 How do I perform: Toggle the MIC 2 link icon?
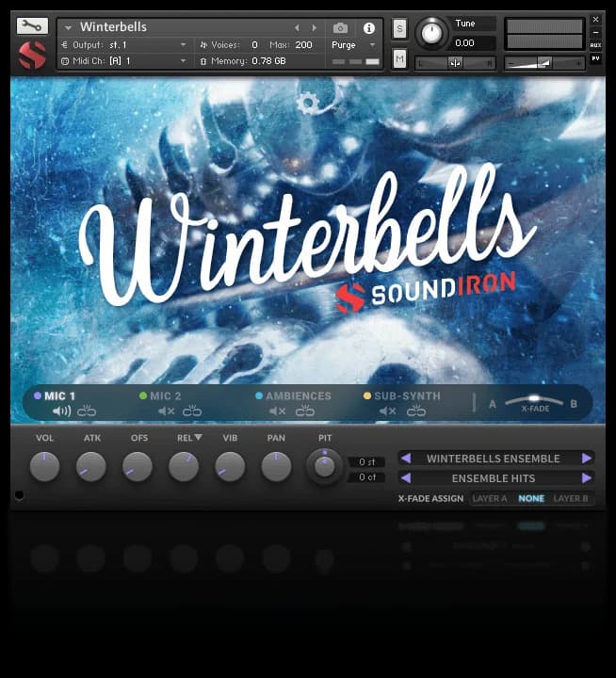point(192,411)
